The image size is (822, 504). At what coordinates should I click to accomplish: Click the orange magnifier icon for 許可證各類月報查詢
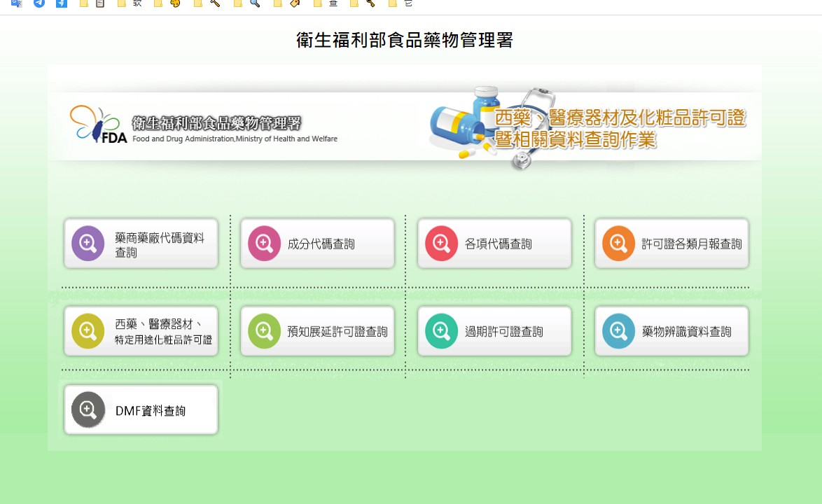618,244
